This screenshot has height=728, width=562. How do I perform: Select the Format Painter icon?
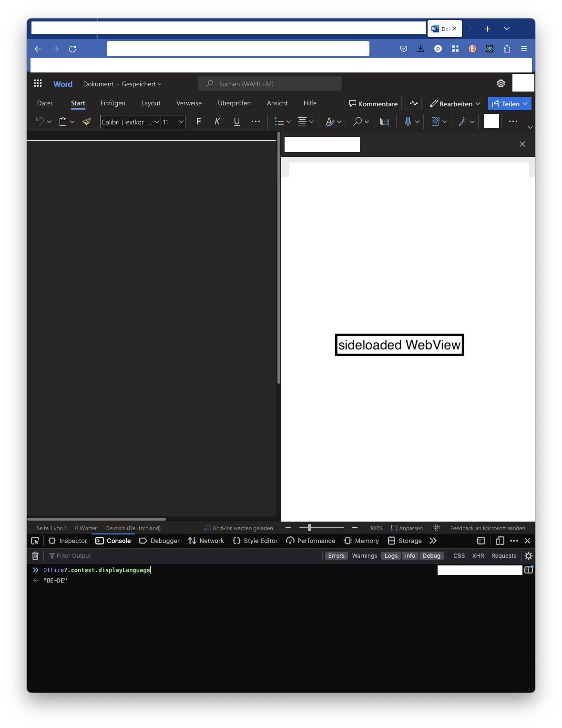tap(86, 122)
